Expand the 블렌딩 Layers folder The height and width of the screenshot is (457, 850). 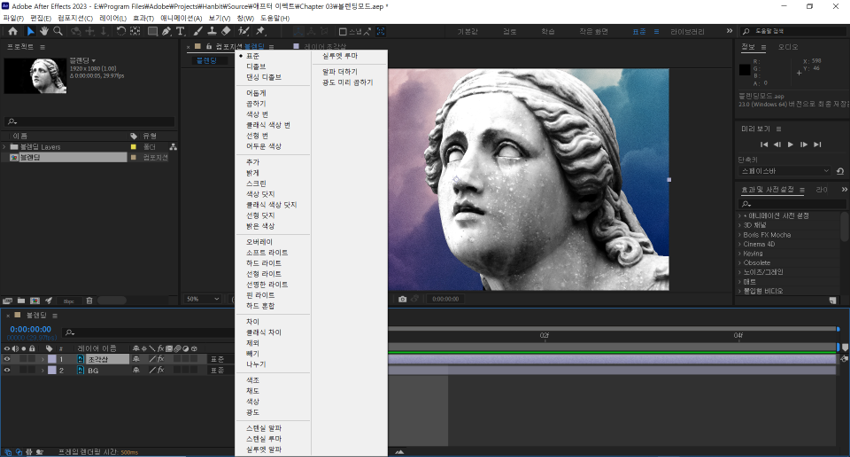coord(5,147)
